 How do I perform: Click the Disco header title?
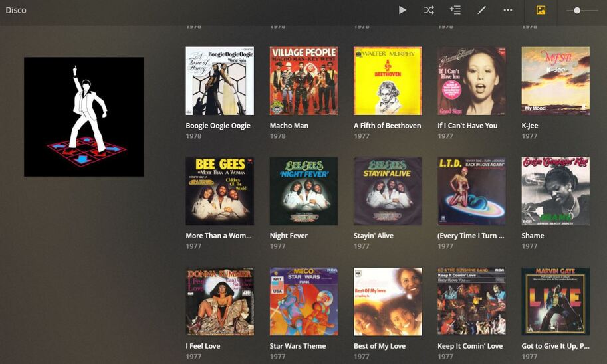pyautogui.click(x=16, y=10)
